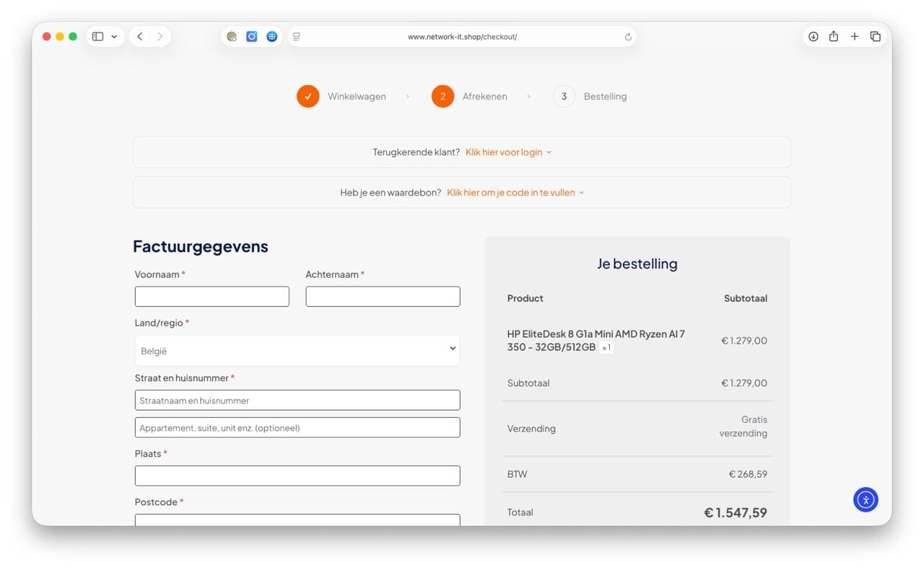Image resolution: width=924 pixels, height=568 pixels.
Task: Click the page reader icon in the address bar
Action: (297, 37)
